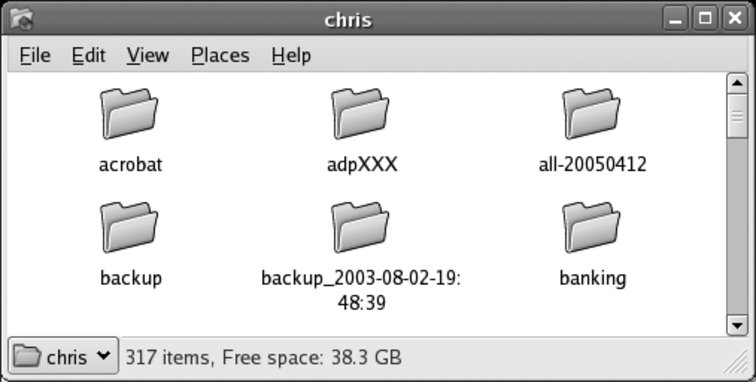Click the window menu icon in title bar

point(21,19)
